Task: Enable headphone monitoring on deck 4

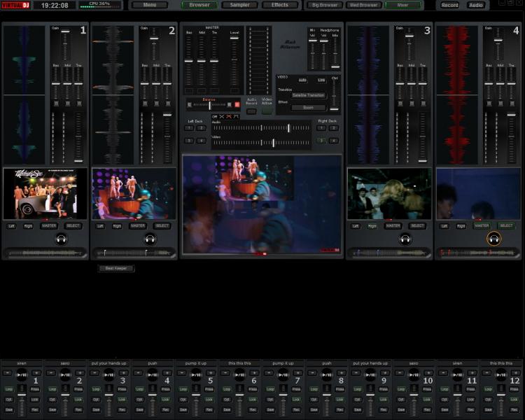Action: click(x=493, y=239)
